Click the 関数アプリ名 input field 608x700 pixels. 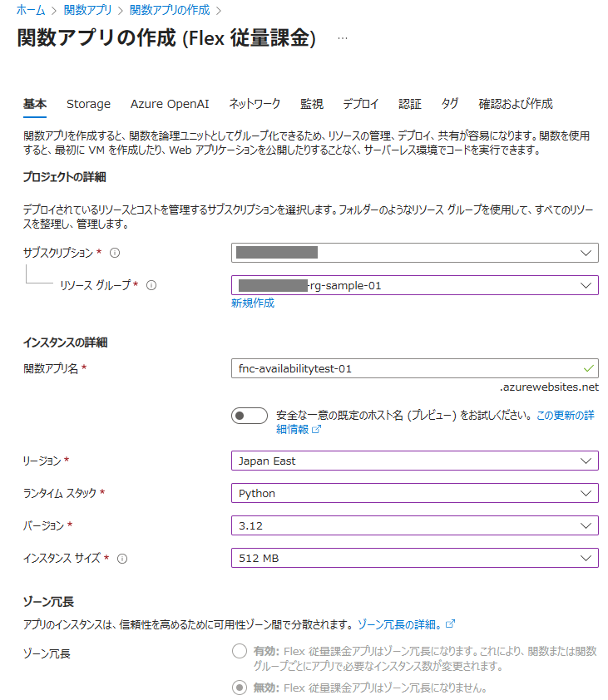(x=414, y=369)
